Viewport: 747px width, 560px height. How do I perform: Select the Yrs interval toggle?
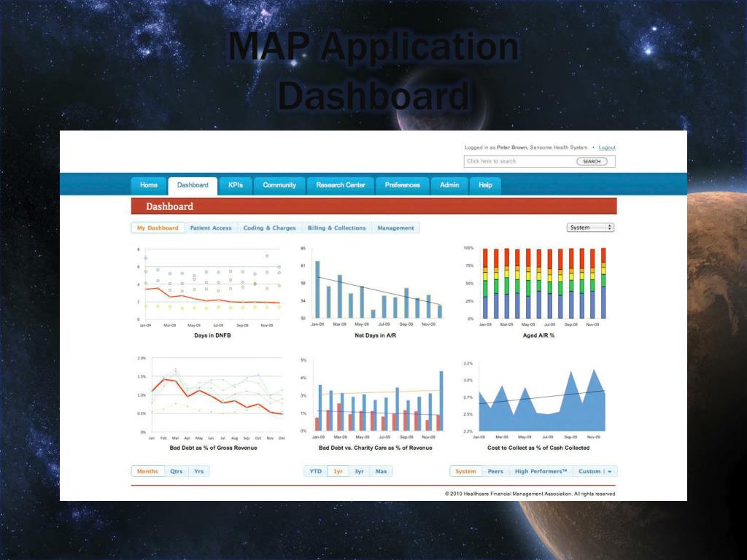tap(198, 472)
